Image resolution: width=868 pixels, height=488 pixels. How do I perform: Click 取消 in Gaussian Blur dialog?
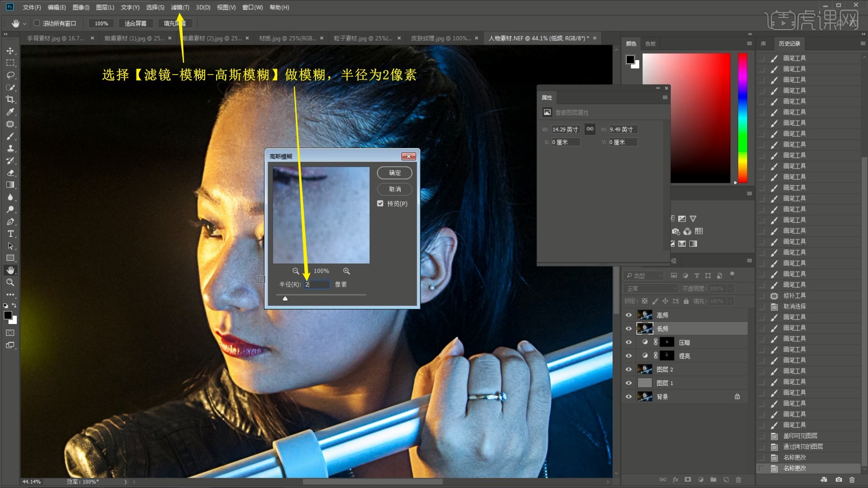point(395,189)
